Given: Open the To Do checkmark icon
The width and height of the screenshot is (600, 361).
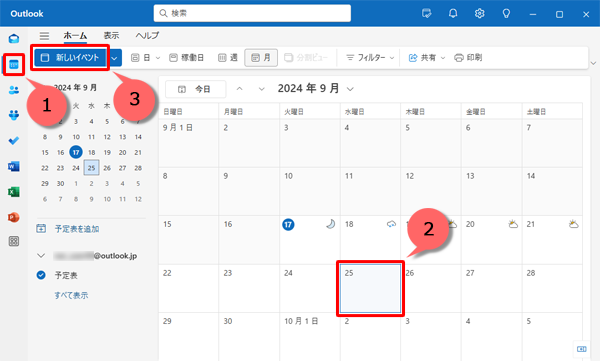Looking at the screenshot, I should pyautogui.click(x=14, y=140).
